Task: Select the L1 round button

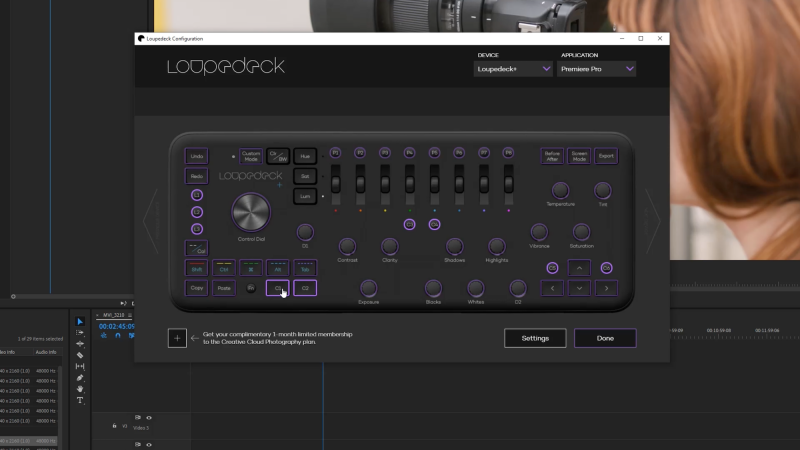Action: pyautogui.click(x=197, y=195)
